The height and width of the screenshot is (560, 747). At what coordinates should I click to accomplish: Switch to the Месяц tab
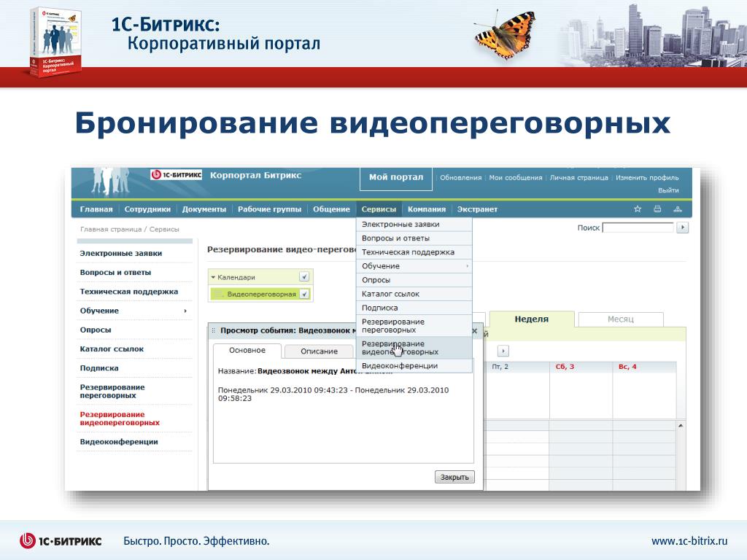pyautogui.click(x=620, y=319)
